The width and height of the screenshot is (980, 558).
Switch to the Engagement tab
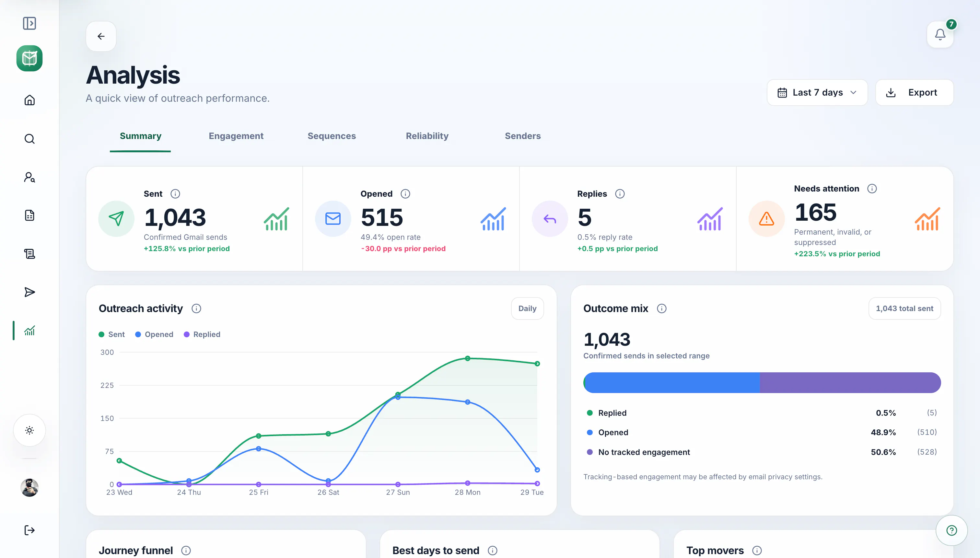(x=236, y=136)
